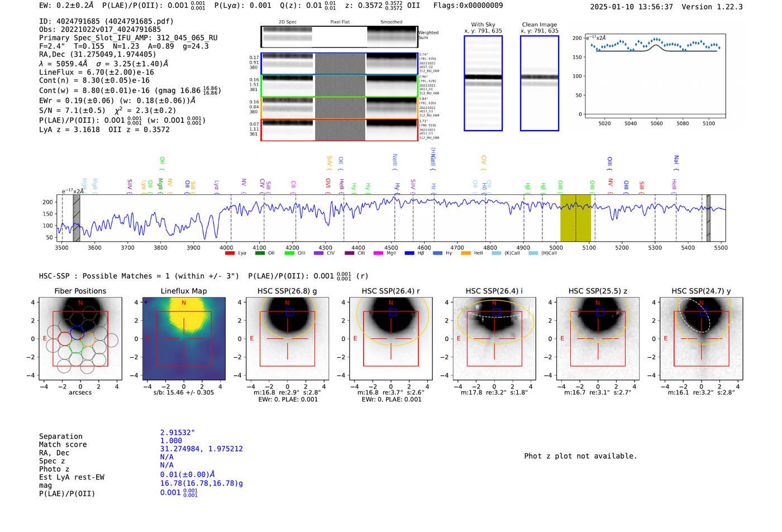Open the HSC SSP(26.4) r cutout
The height and width of the screenshot is (532, 782).
[391, 338]
